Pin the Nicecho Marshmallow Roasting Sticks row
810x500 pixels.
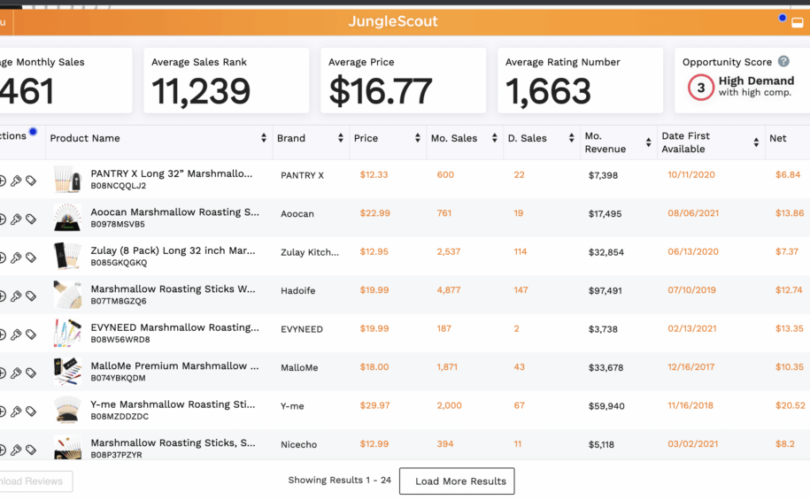(x=16, y=450)
